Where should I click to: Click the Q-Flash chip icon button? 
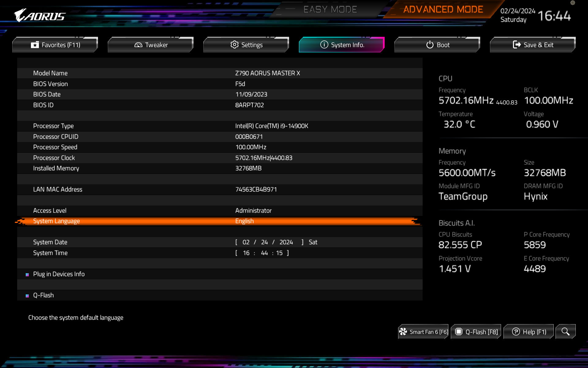(458, 332)
